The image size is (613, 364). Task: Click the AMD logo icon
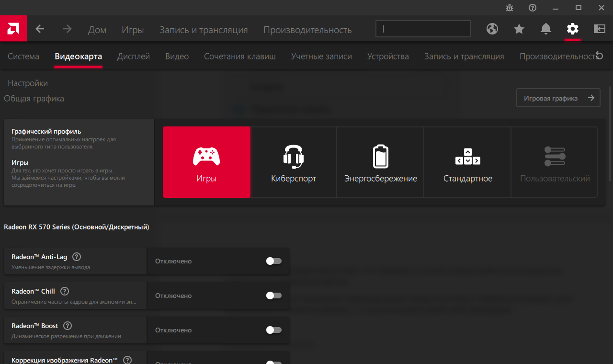pyautogui.click(x=13, y=29)
